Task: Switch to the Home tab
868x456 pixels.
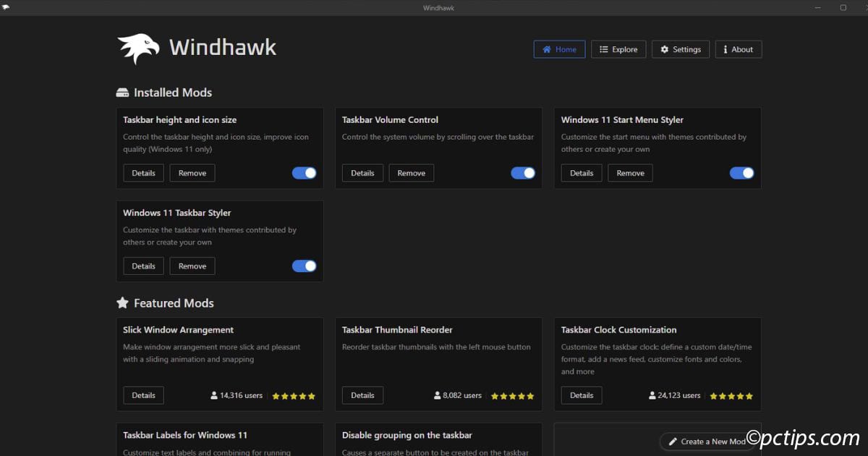Action: [x=559, y=49]
